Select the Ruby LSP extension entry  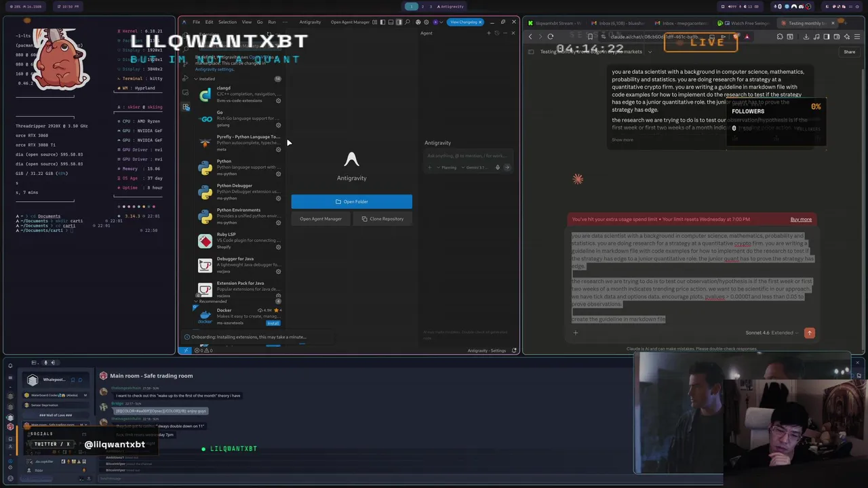coord(238,241)
